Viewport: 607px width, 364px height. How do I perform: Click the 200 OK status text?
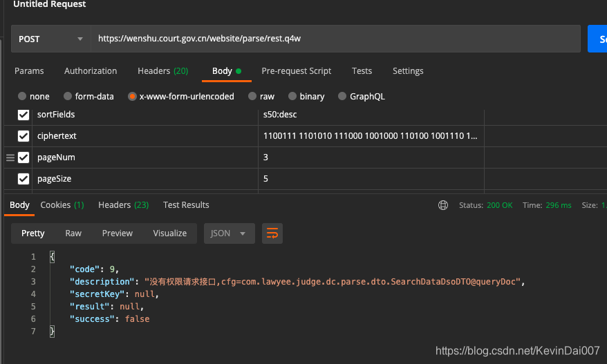click(499, 205)
